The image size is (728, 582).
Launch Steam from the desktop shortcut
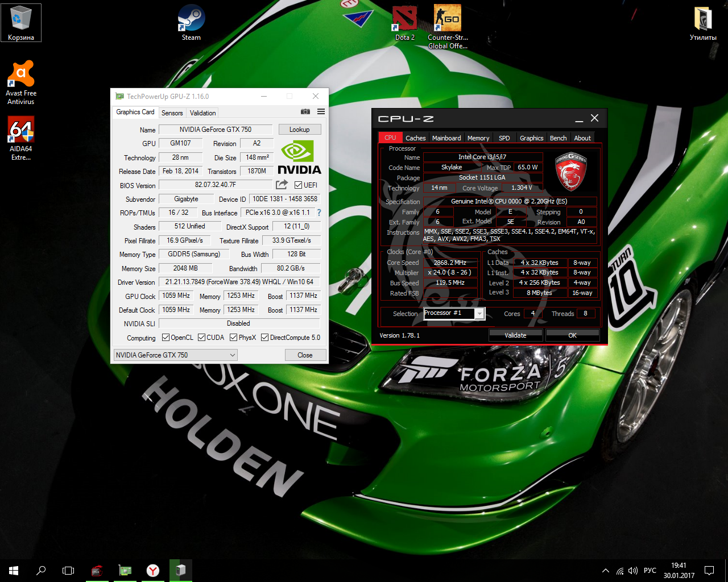(191, 23)
